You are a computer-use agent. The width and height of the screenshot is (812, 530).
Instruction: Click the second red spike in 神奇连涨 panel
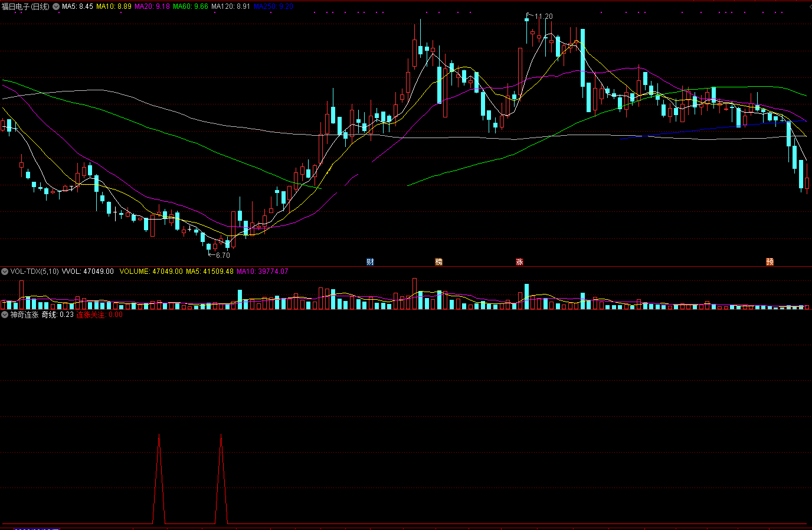[221, 478]
